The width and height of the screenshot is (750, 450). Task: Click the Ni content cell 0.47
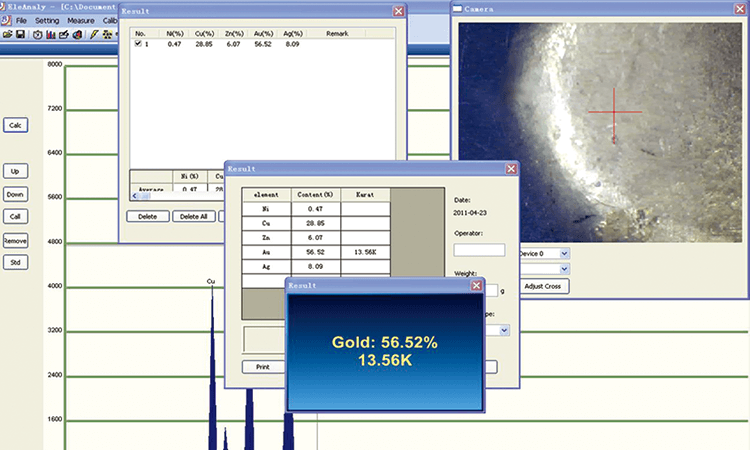[x=316, y=209]
